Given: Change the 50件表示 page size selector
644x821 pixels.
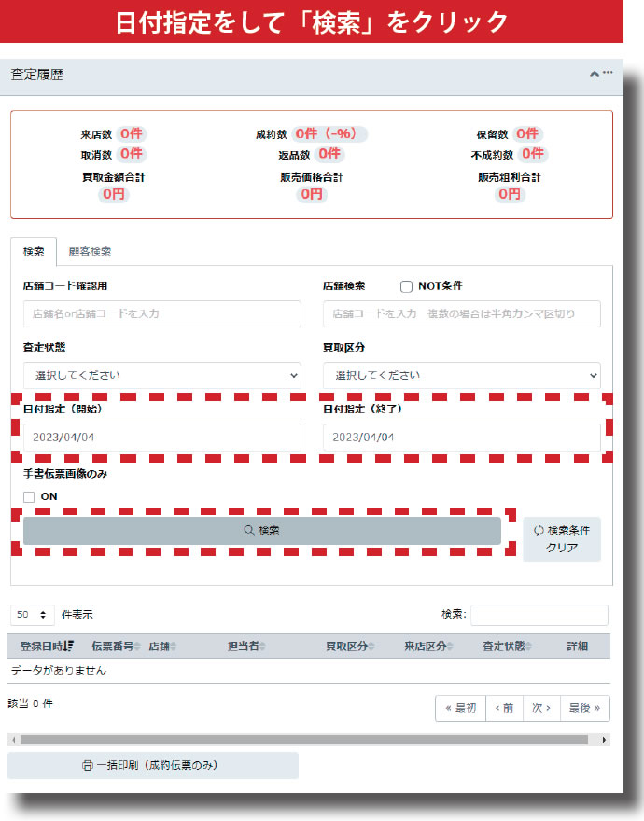Looking at the screenshot, I should [32, 615].
